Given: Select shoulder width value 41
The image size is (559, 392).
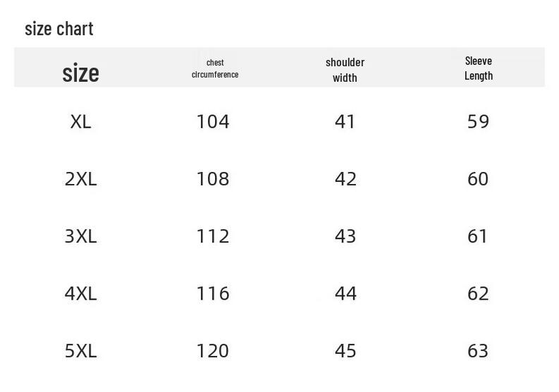Looking at the screenshot, I should click(x=345, y=122).
